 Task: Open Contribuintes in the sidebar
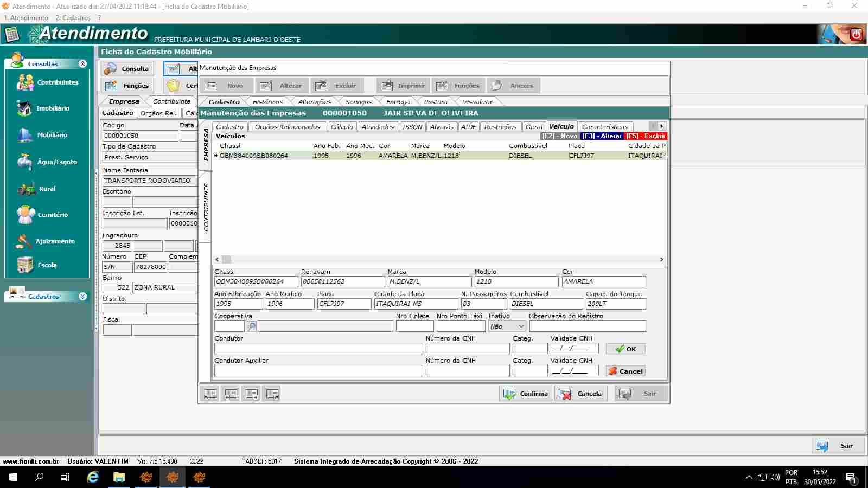(25, 82)
